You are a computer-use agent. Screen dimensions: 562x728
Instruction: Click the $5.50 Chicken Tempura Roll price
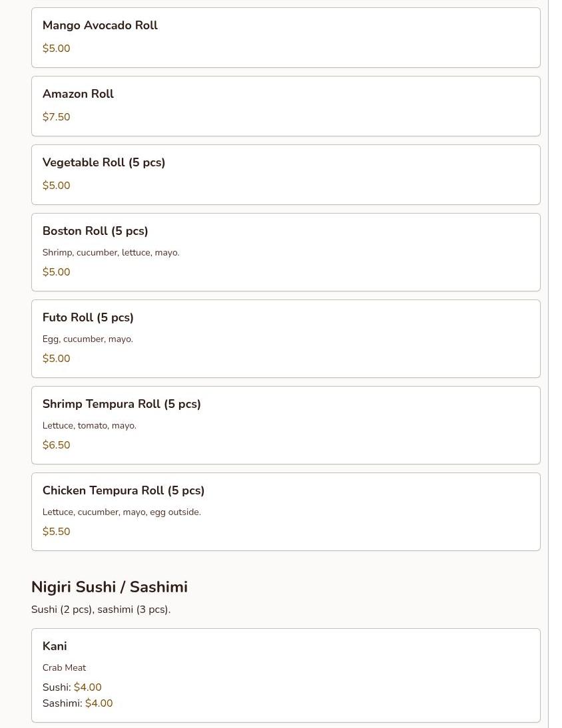[x=56, y=532]
